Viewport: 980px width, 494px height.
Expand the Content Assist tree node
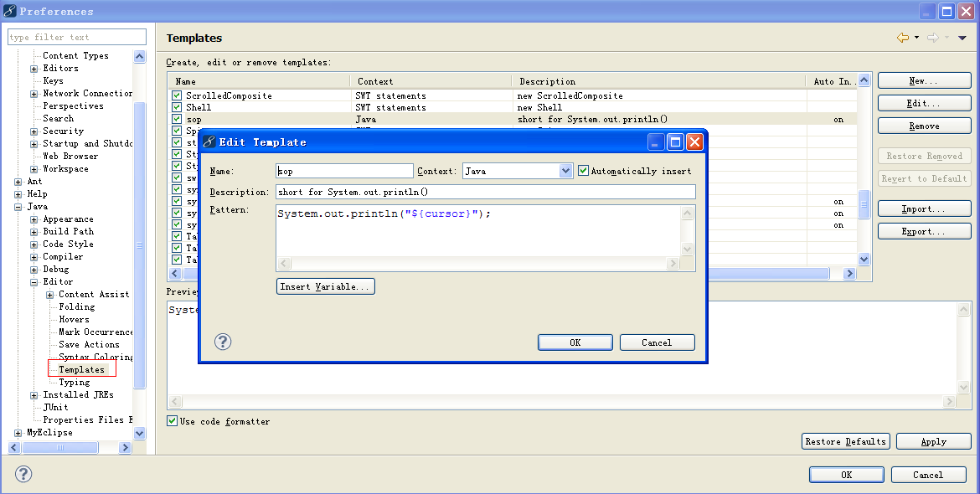[49, 295]
